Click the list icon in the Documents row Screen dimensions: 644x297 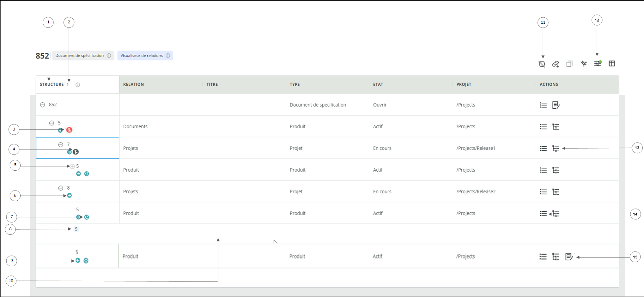click(543, 127)
